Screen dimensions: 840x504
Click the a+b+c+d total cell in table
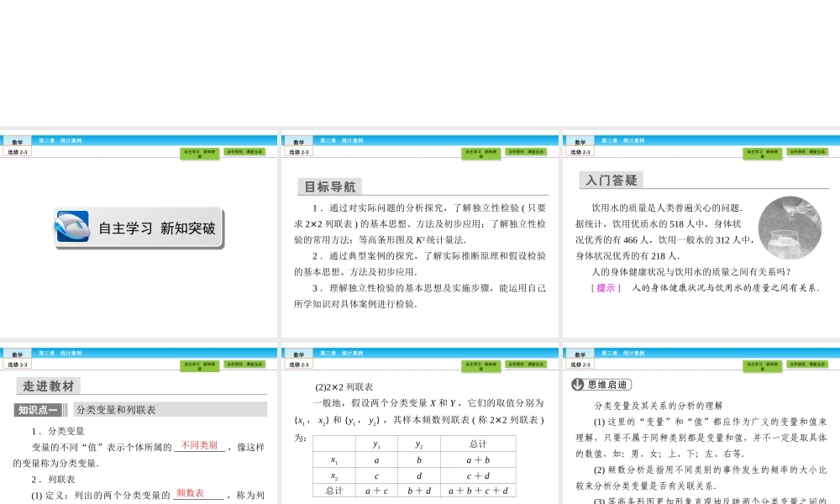coord(478,491)
